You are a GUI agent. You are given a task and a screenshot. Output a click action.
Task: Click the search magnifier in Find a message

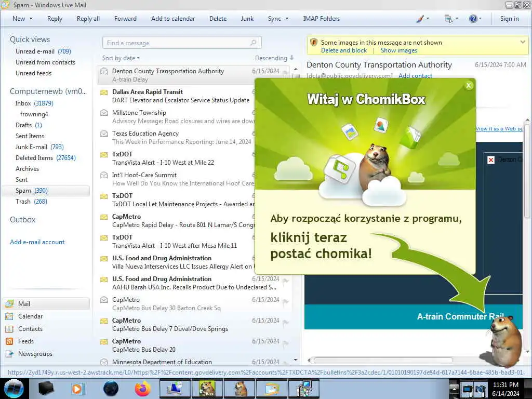(253, 43)
